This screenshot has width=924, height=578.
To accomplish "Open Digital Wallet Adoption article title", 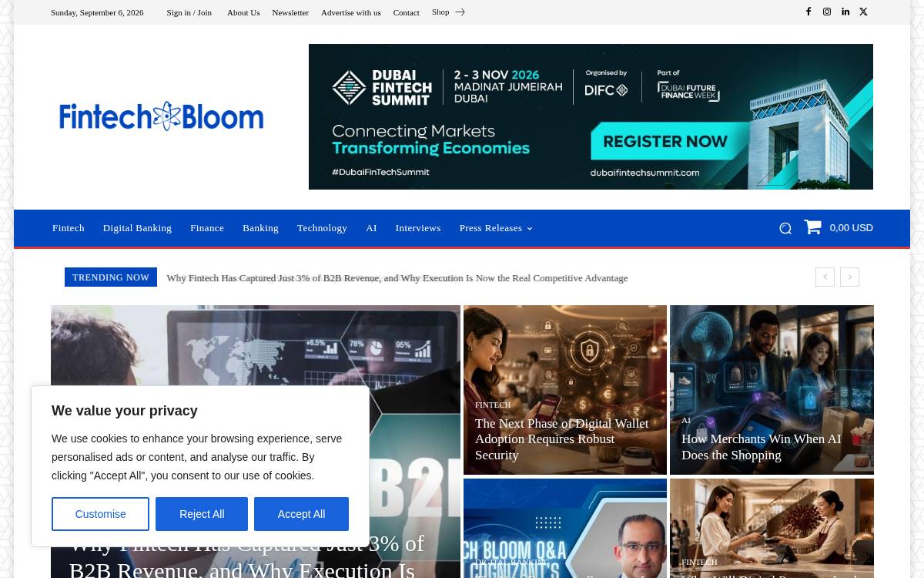I will (x=562, y=439).
